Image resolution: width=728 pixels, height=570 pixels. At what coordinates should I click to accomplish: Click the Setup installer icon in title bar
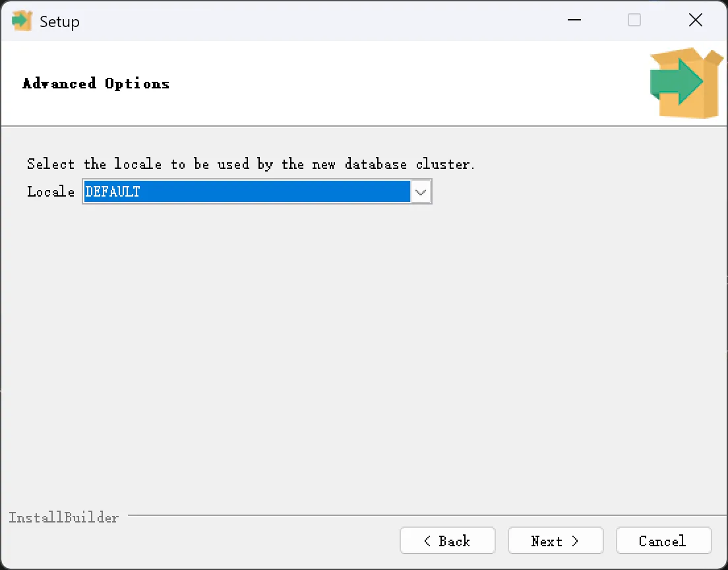(x=21, y=21)
